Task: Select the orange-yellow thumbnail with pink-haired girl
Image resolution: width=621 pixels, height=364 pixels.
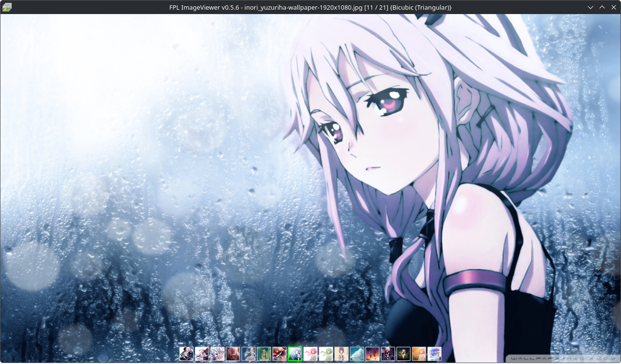Action: 419,354
